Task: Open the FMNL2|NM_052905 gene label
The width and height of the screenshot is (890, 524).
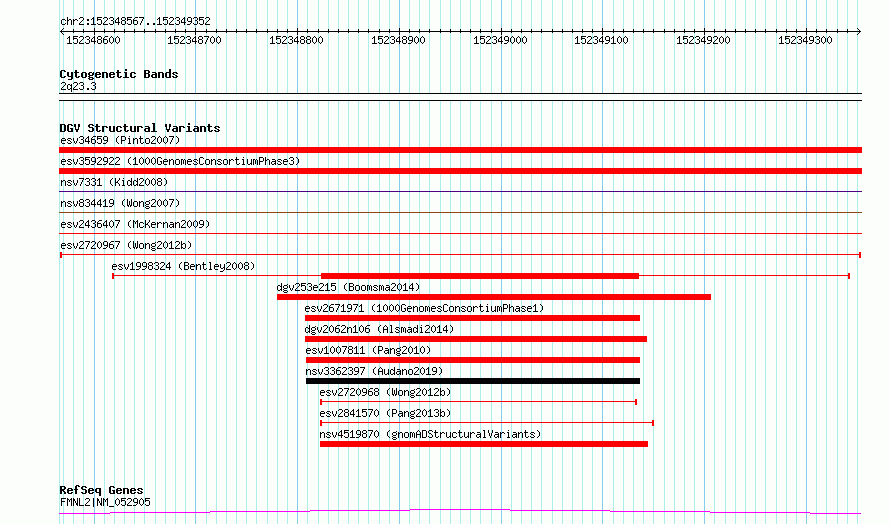Action: (105, 502)
